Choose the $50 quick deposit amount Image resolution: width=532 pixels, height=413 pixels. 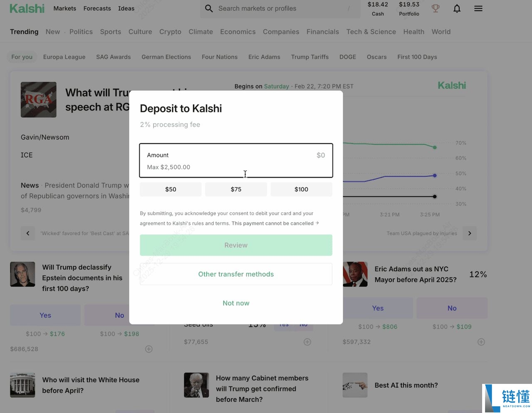coord(171,189)
